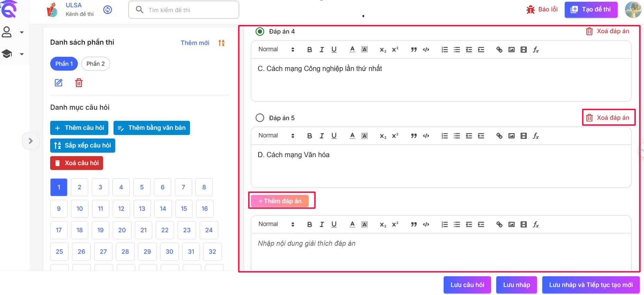Switch to Phần 1 tab
The width and height of the screenshot is (644, 295).
point(64,64)
